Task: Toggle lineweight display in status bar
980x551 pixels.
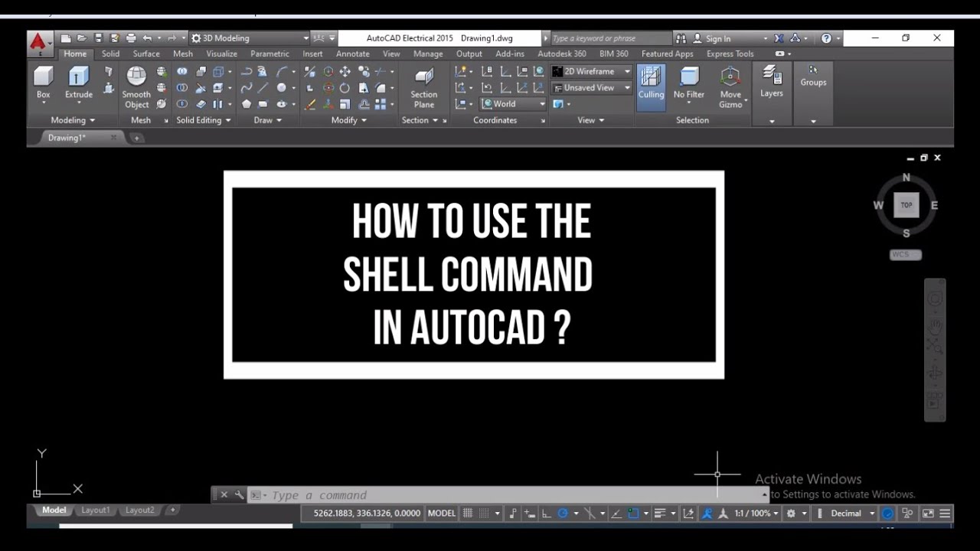Action: click(660, 514)
